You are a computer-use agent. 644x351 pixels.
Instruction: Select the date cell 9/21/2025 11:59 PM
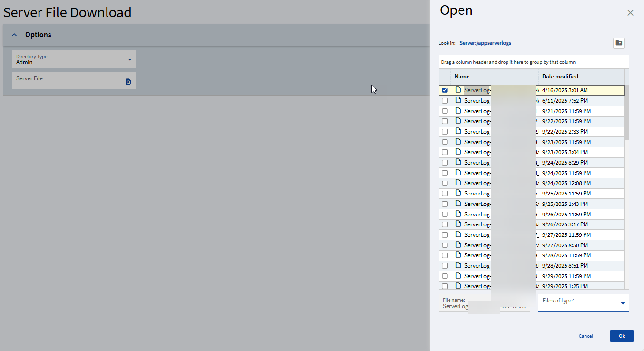point(582,111)
